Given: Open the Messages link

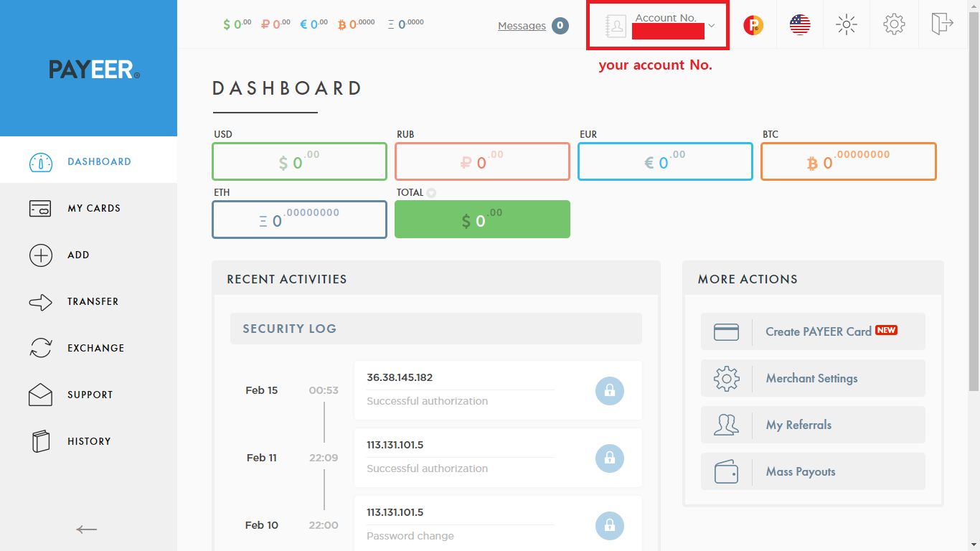Looking at the screenshot, I should [522, 26].
